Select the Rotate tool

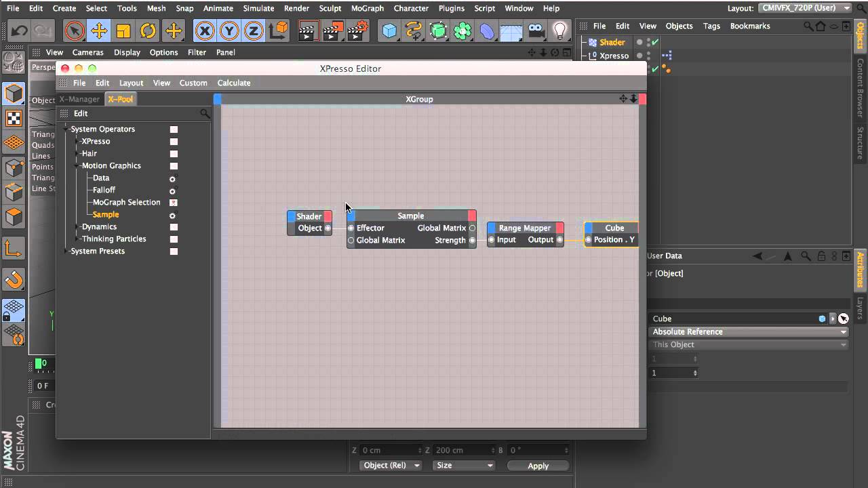[x=148, y=30]
